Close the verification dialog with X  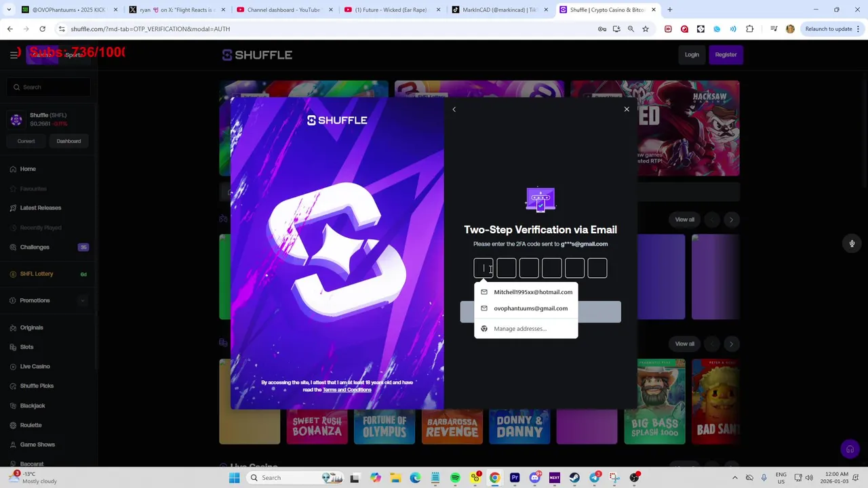627,109
